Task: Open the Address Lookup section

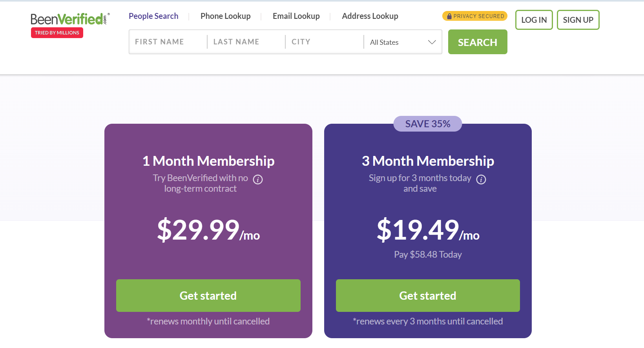Action: (x=370, y=16)
